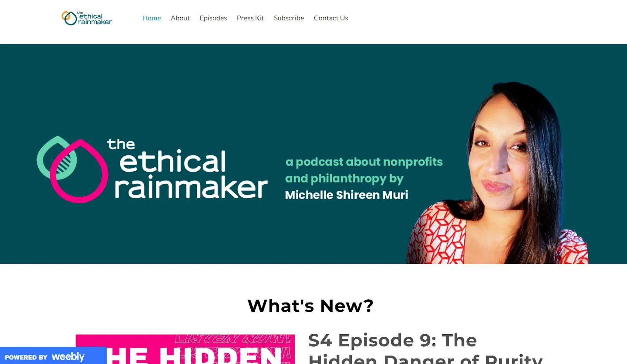Open the Subscribe page
The image size is (627, 364).
(x=289, y=18)
